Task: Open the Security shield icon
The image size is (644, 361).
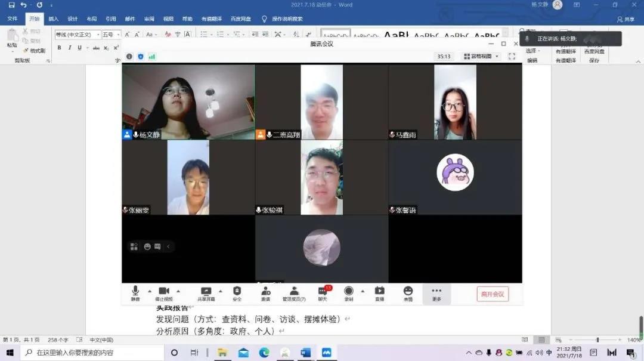Action: point(237,292)
